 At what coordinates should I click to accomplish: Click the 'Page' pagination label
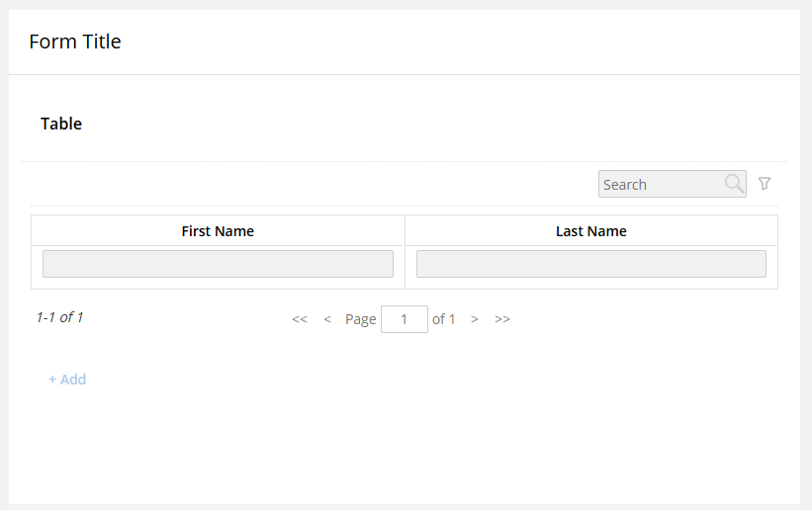coord(360,319)
